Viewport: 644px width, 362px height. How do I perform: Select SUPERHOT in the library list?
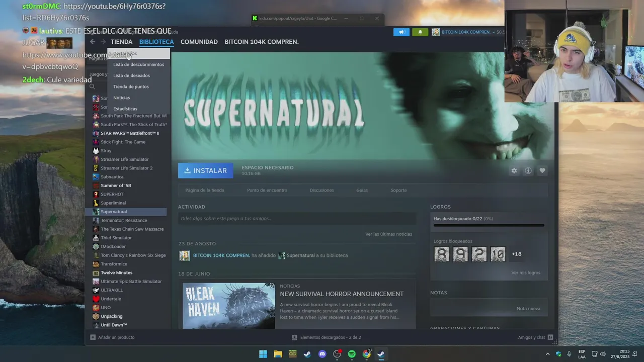tap(112, 194)
